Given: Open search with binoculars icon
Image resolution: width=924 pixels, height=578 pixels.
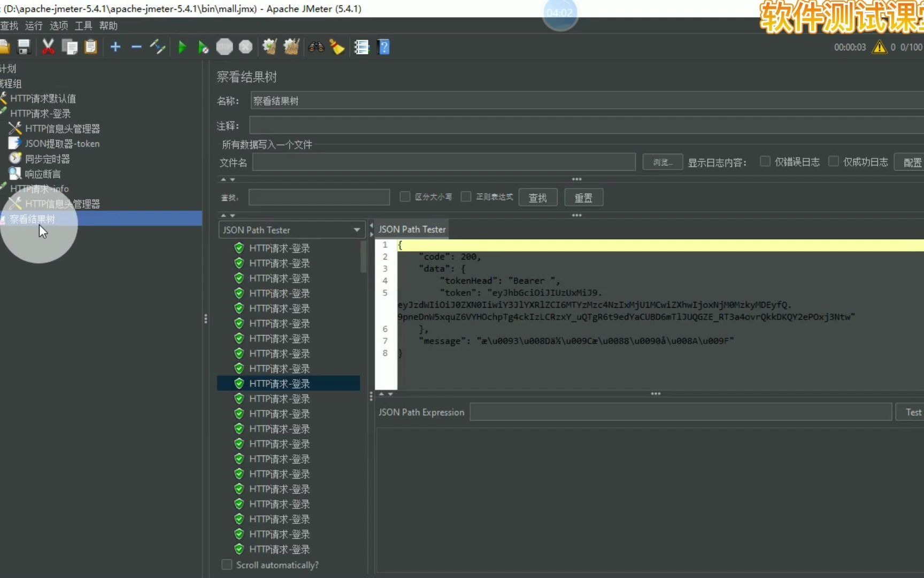Looking at the screenshot, I should (x=316, y=47).
